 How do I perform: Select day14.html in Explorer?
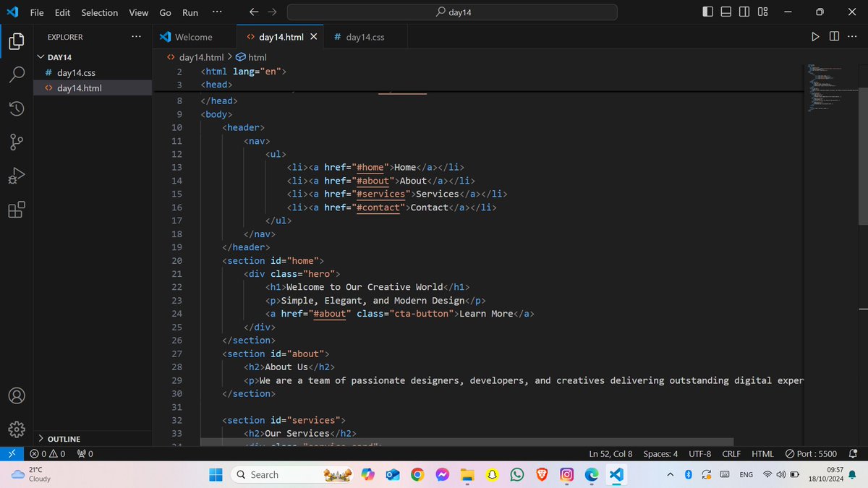pyautogui.click(x=93, y=87)
